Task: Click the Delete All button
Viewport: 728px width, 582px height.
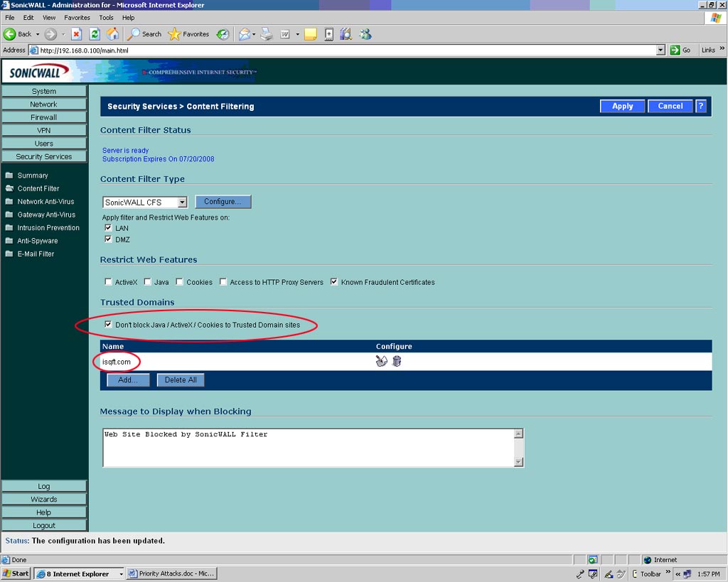Action: [x=181, y=379]
